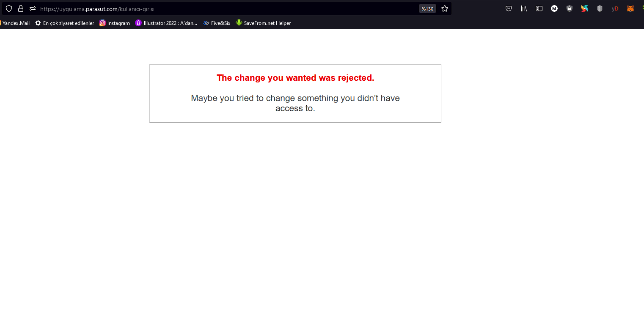Open the SaveFrom.net Helper bookmark
The width and height of the screenshot is (644, 323).
click(263, 23)
